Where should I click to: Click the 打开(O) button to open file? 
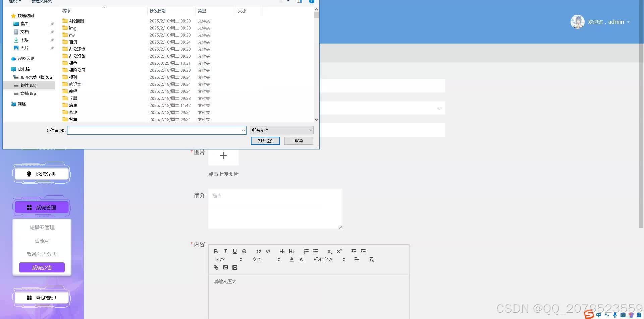point(265,140)
